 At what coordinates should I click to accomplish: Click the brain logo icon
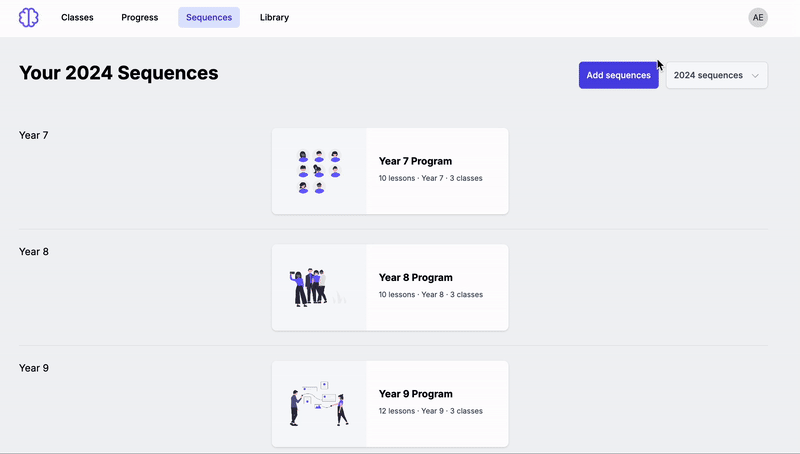point(29,17)
